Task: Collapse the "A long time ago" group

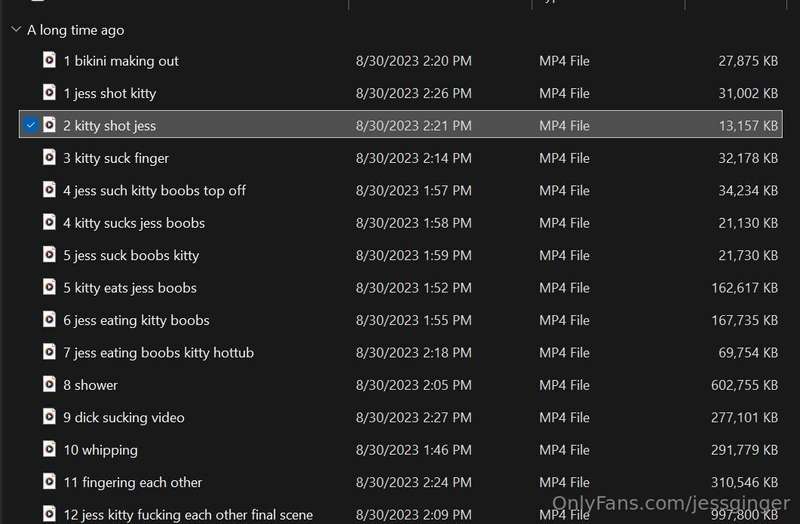Action: coord(16,30)
